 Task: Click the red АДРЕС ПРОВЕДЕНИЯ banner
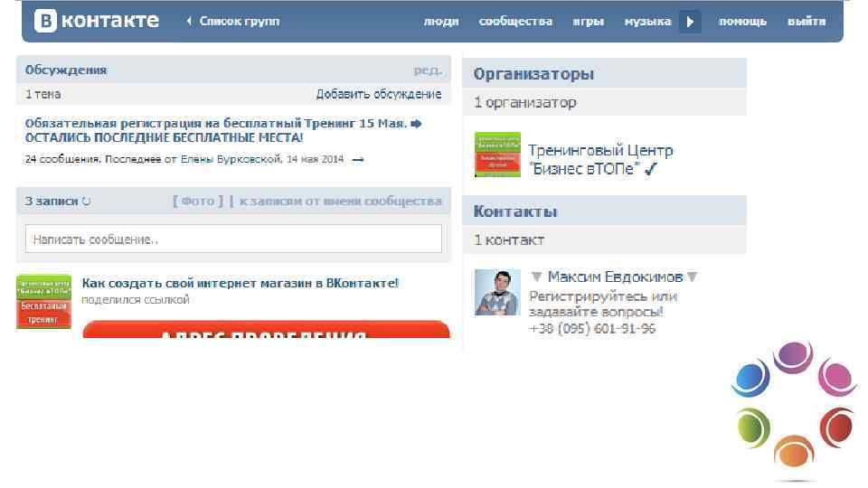[266, 330]
